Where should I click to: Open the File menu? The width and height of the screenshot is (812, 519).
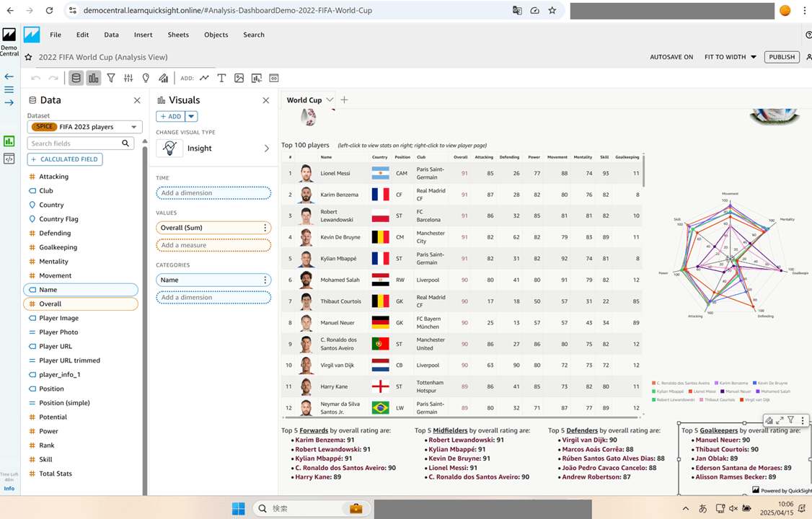(x=56, y=35)
